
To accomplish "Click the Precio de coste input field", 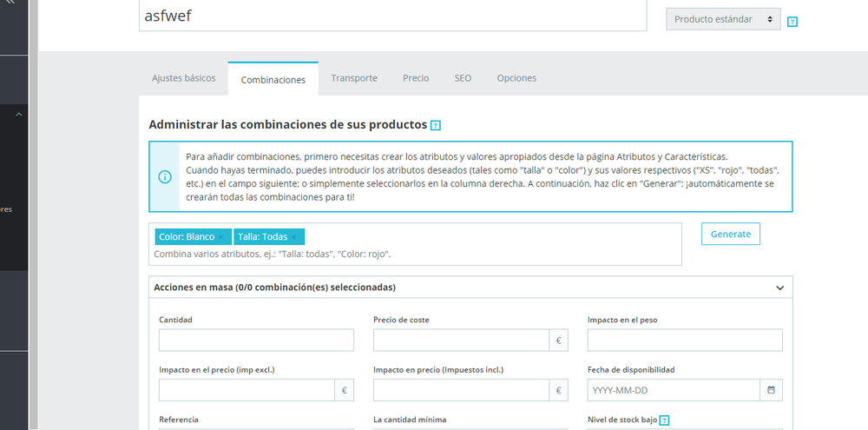I will coord(461,341).
